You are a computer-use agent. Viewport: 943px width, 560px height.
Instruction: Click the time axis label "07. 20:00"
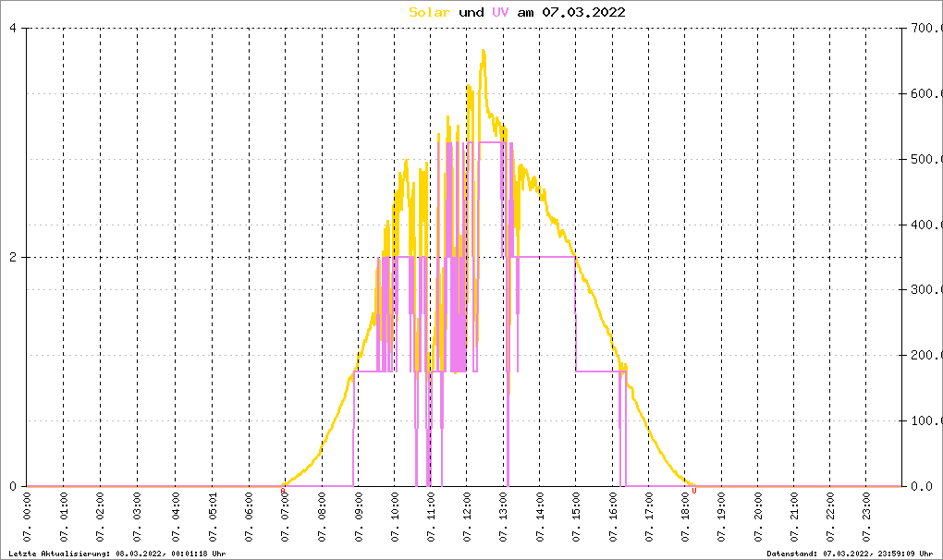tap(758, 517)
